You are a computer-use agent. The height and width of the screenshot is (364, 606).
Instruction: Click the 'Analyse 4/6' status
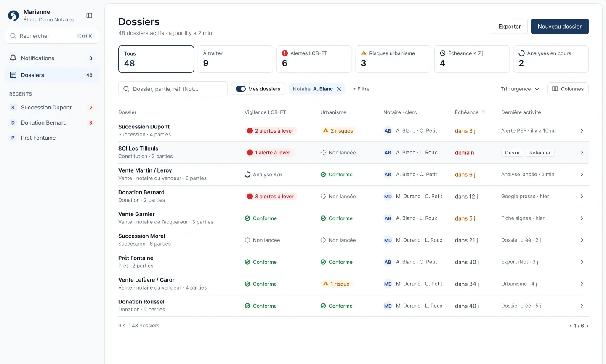(x=263, y=175)
